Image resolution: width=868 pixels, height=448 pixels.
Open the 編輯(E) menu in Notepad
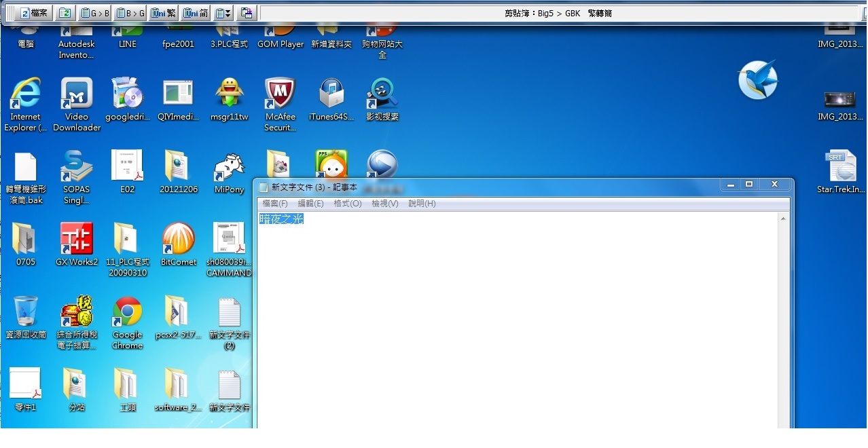coord(310,204)
